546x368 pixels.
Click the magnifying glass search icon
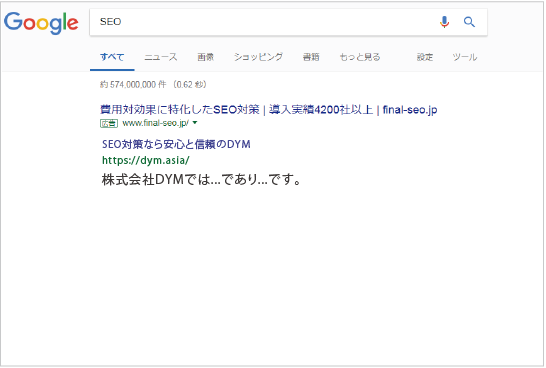click(x=469, y=22)
